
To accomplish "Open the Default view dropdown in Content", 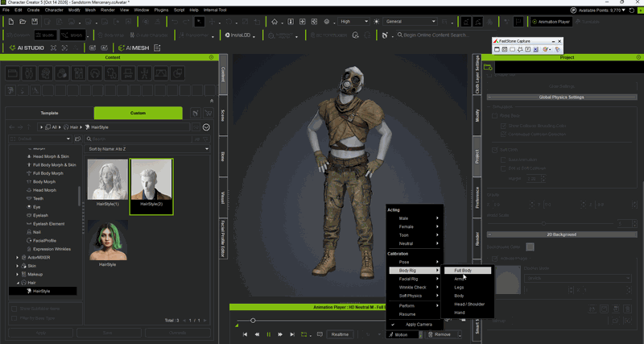I will pyautogui.click(x=39, y=139).
